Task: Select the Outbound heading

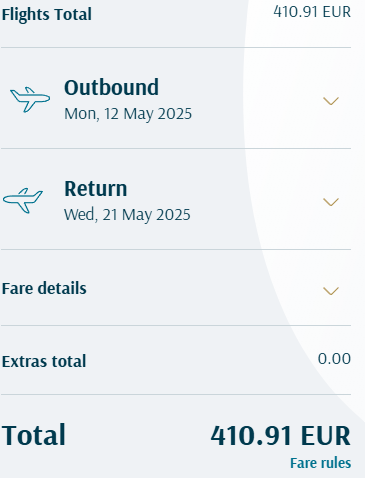Action: (111, 88)
